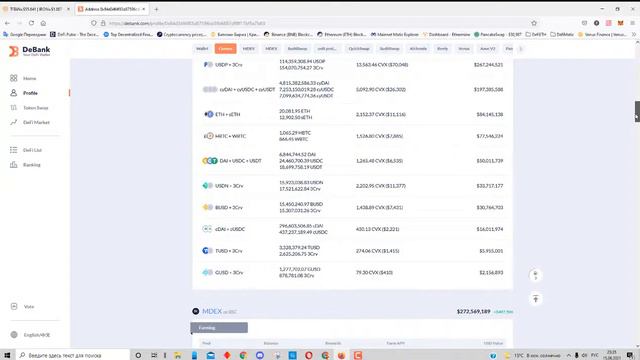Open the Vote page link
Image resolution: width=640 pixels, height=360 pixels.
tap(29, 307)
